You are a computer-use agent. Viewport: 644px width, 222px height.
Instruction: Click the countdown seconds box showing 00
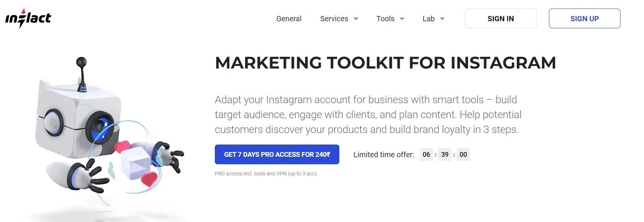(463, 155)
